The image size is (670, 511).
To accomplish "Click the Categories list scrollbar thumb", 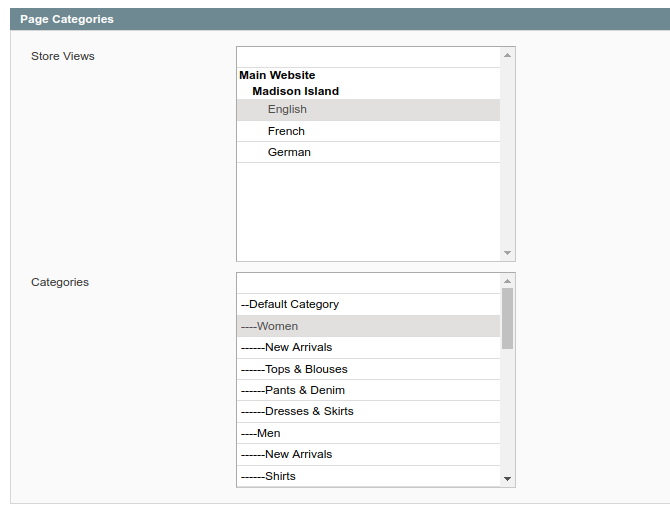I will (x=508, y=318).
